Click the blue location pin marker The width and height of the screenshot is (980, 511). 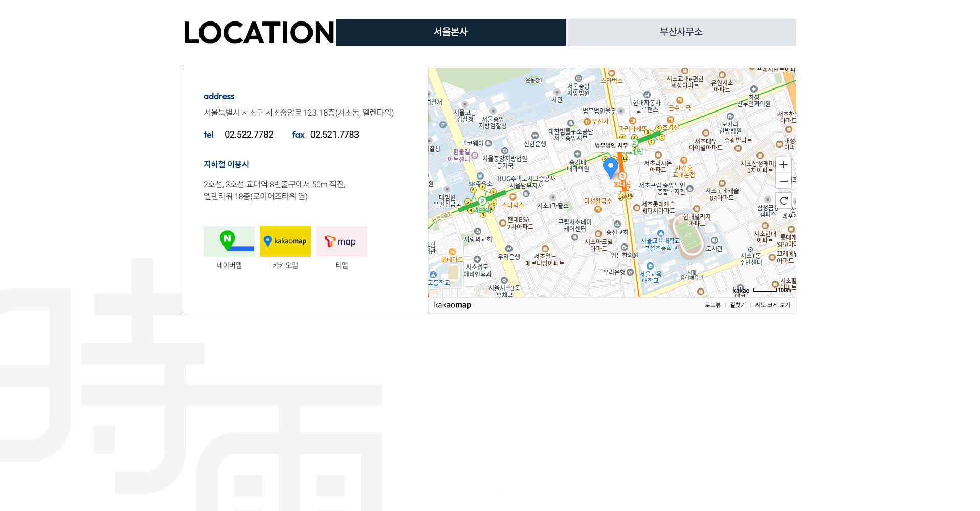[610, 167]
